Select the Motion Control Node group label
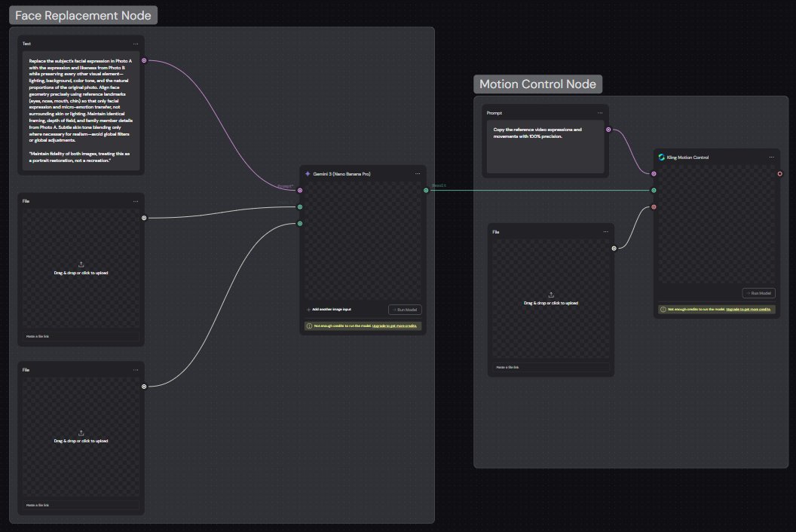Screen dimensions: 796x532 click(x=538, y=84)
